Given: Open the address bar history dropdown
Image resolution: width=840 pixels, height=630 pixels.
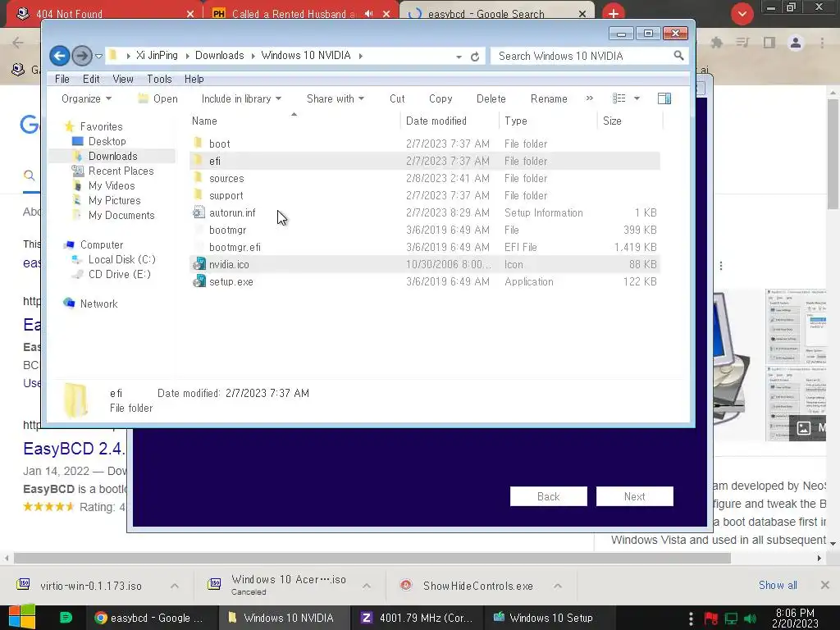Looking at the screenshot, I should point(459,57).
